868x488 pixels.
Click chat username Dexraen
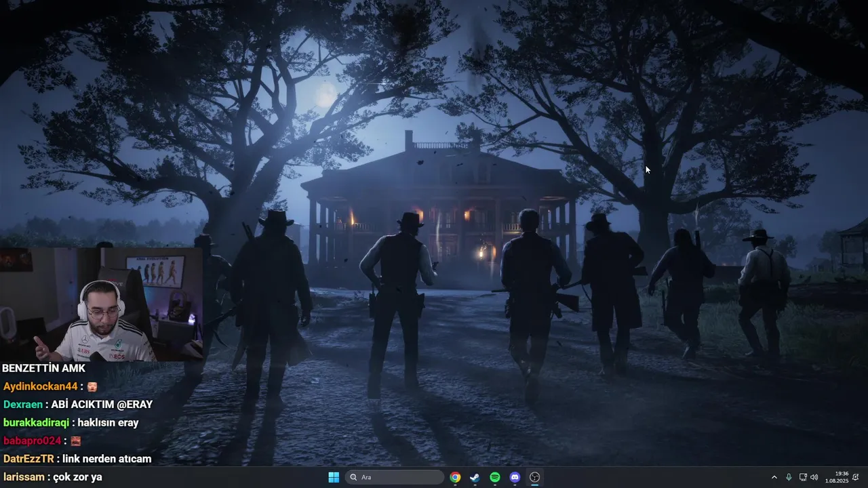coord(23,405)
